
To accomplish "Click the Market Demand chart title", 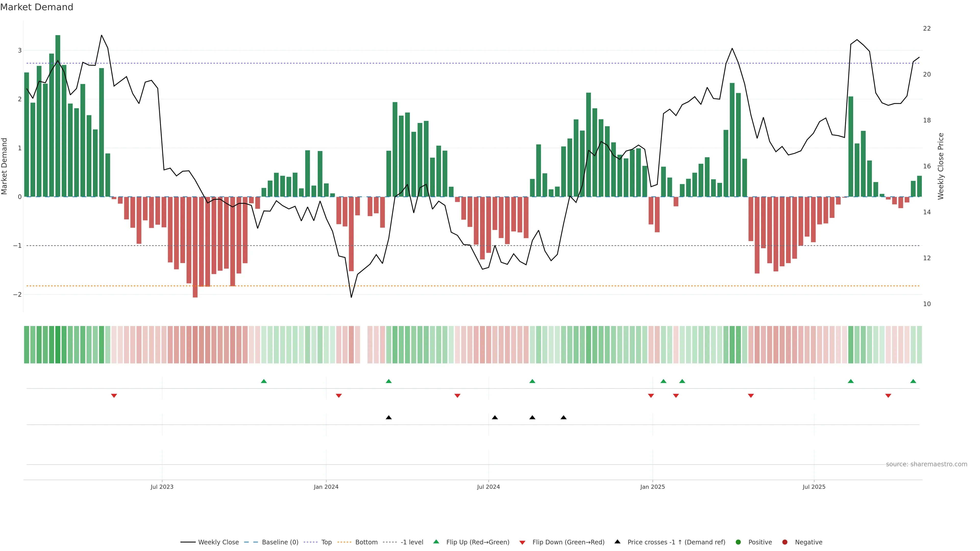I will click(36, 7).
